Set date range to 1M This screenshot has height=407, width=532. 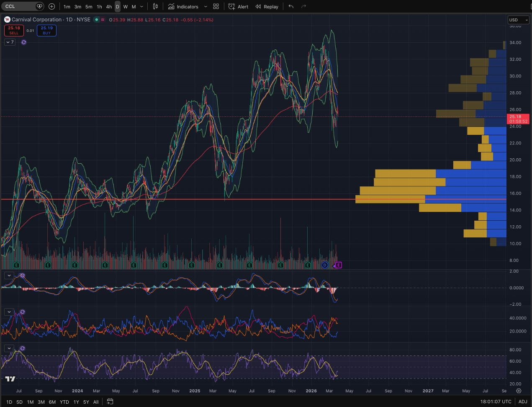click(31, 402)
